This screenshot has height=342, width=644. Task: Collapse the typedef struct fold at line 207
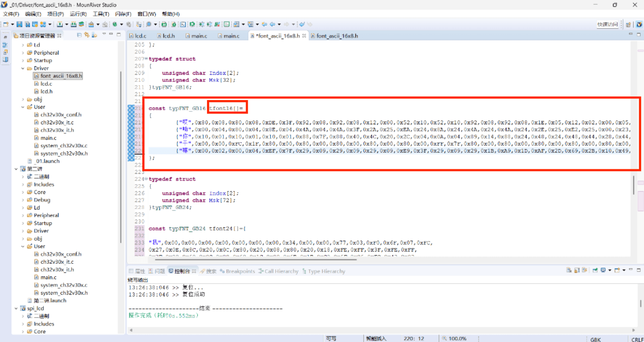click(x=146, y=59)
